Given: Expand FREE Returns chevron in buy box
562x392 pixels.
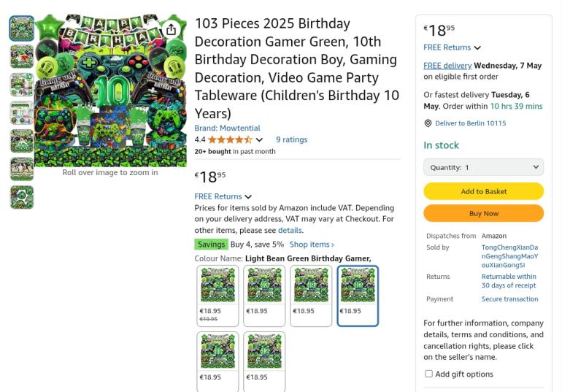Looking at the screenshot, I should [477, 48].
